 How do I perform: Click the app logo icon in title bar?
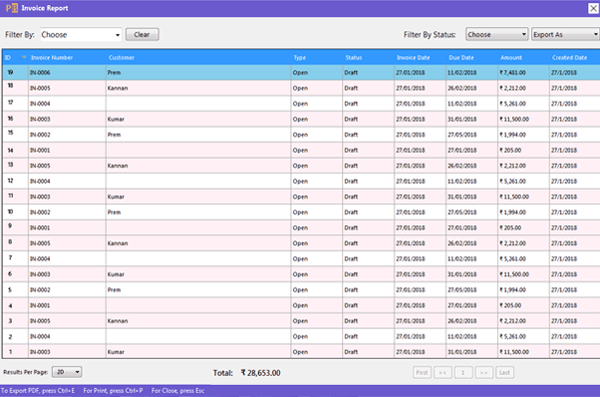pos(12,8)
